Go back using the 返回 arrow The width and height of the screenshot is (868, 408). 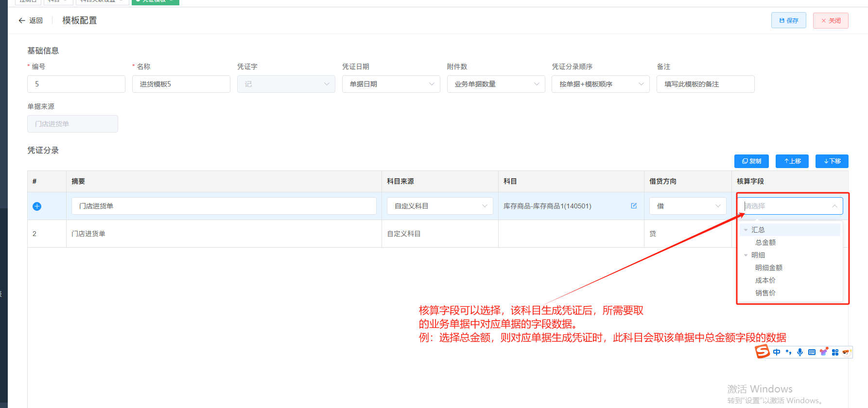[x=30, y=20]
